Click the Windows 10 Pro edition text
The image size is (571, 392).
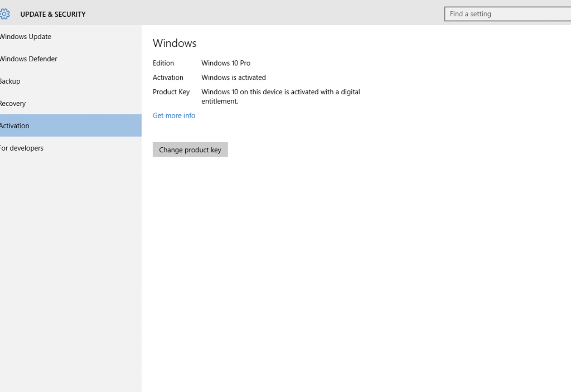(x=226, y=63)
